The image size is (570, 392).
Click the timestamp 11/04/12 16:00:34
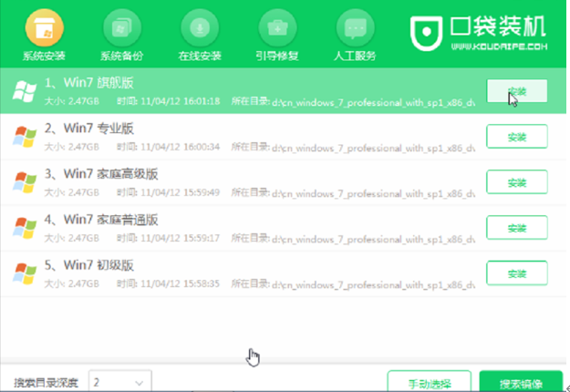(x=181, y=147)
